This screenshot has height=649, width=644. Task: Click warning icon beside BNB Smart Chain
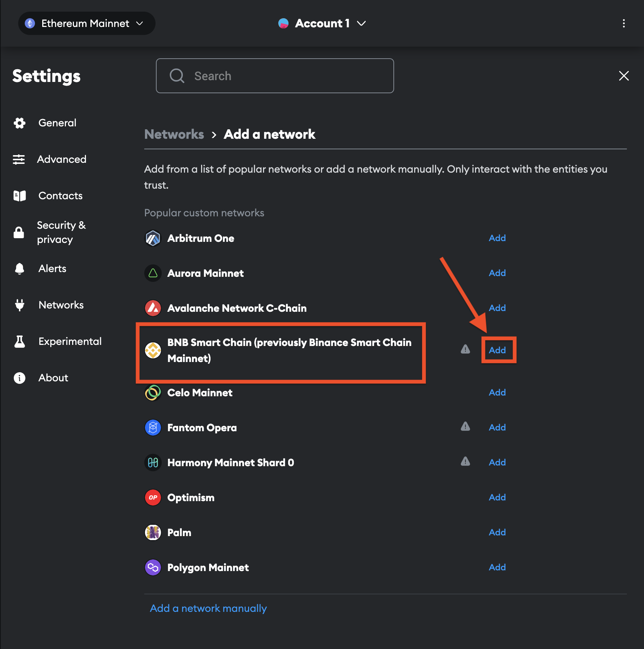pos(465,349)
